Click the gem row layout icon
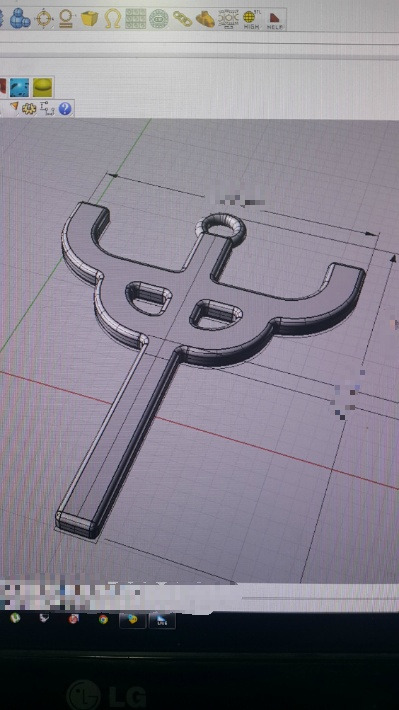This screenshot has width=399, height=710. point(228,19)
